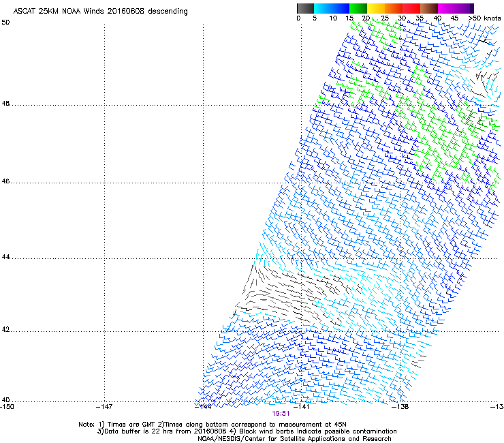Click the title text 'ASCAT 25KM NOAA Winds'
This screenshot has width=504, height=443.
point(59,11)
